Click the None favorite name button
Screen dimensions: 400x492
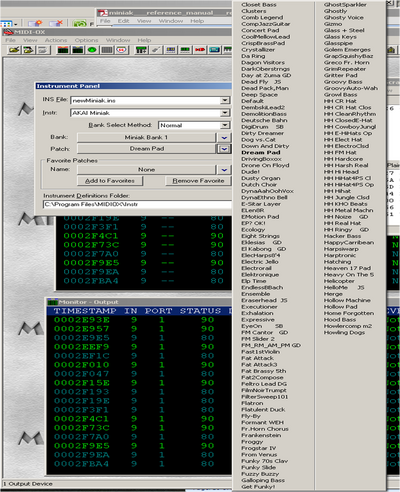pyautogui.click(x=146, y=170)
